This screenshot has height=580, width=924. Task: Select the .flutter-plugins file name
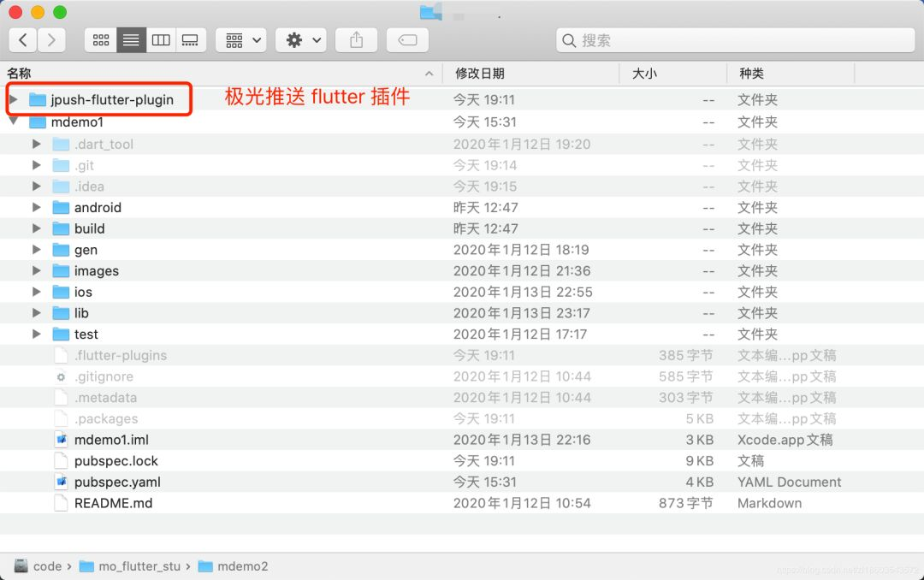[121, 355]
